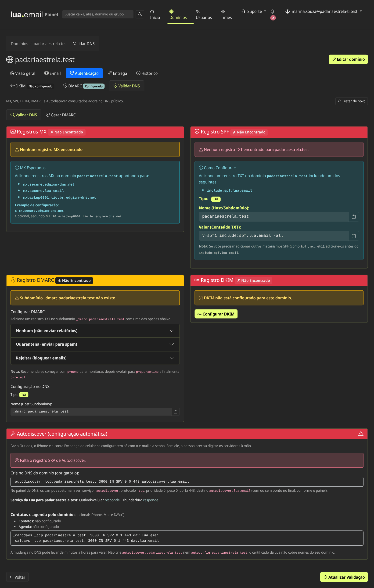
Task: Select the Validar DNS sub-tab next to DMARC
Action: 126,86
